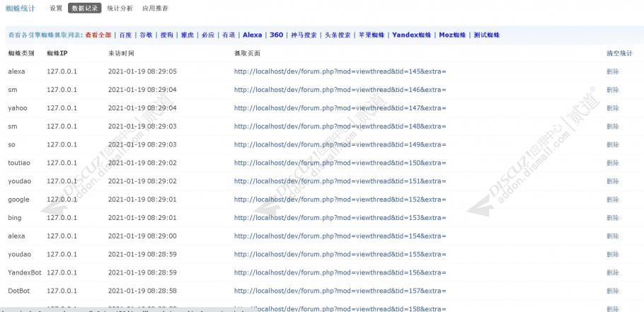Filter spider list by 百度
The height and width of the screenshot is (312, 644).
coord(126,35)
